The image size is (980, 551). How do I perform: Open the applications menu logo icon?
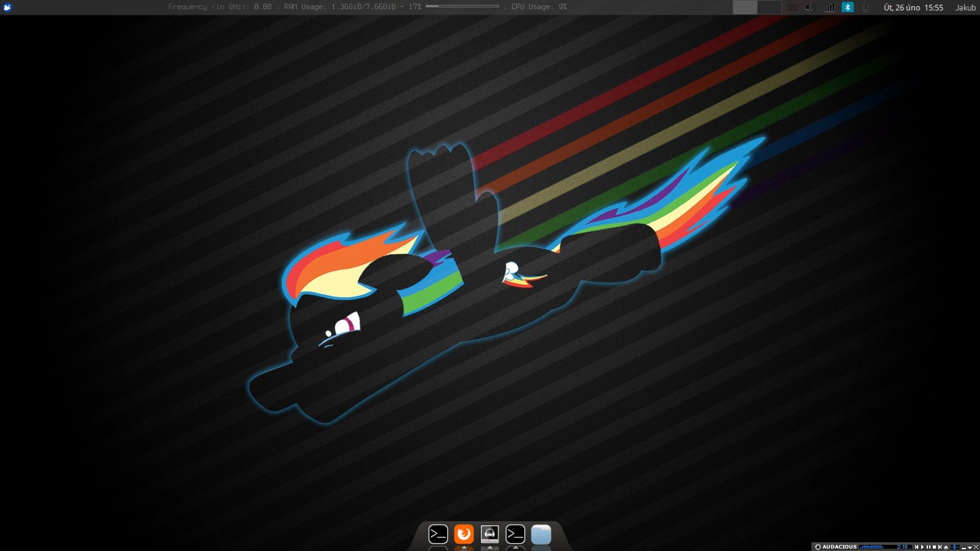pyautogui.click(x=7, y=7)
